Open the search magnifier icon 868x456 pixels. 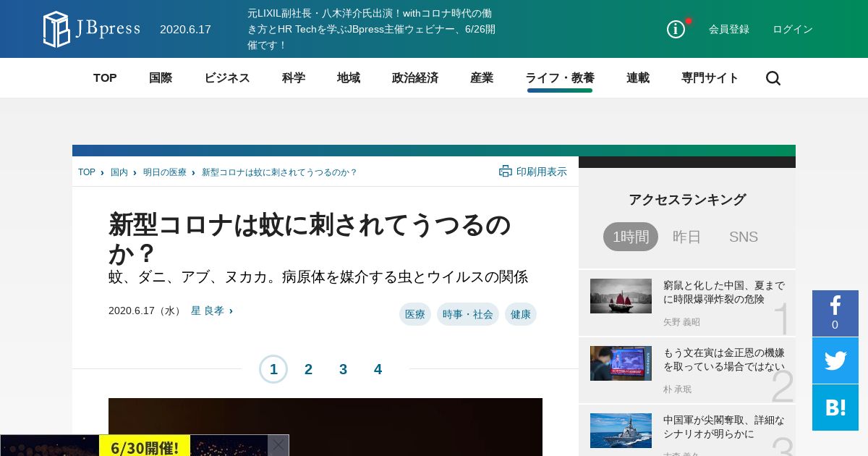point(773,78)
